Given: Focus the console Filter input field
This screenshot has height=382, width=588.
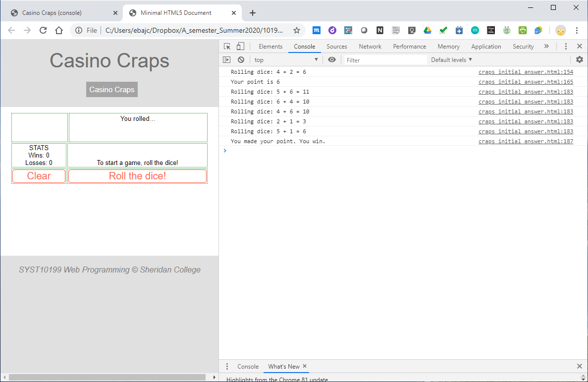Looking at the screenshot, I should coord(385,60).
